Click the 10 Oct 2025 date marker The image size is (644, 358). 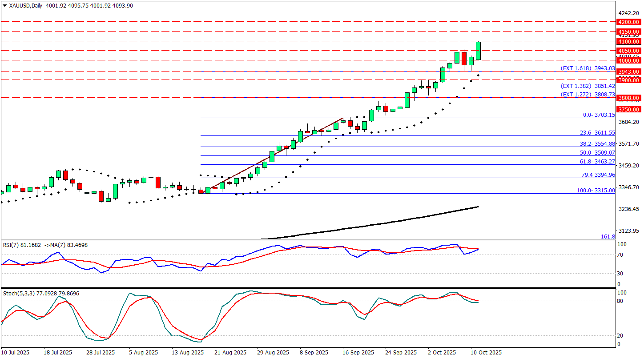coord(486,352)
